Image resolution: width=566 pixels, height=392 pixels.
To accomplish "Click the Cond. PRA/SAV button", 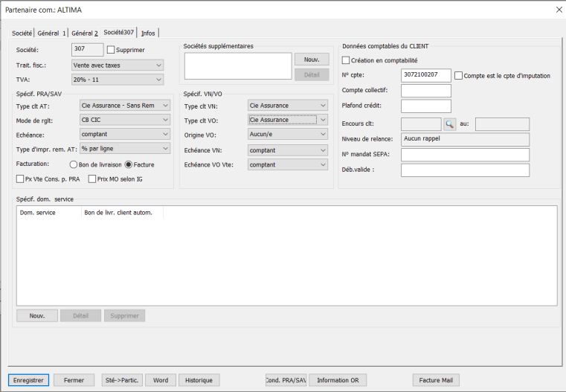I will pos(286,380).
